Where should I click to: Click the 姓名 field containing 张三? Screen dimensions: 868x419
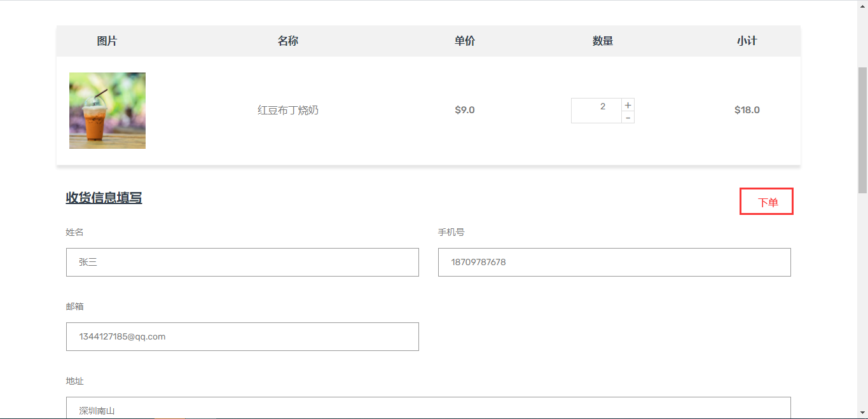pos(242,262)
